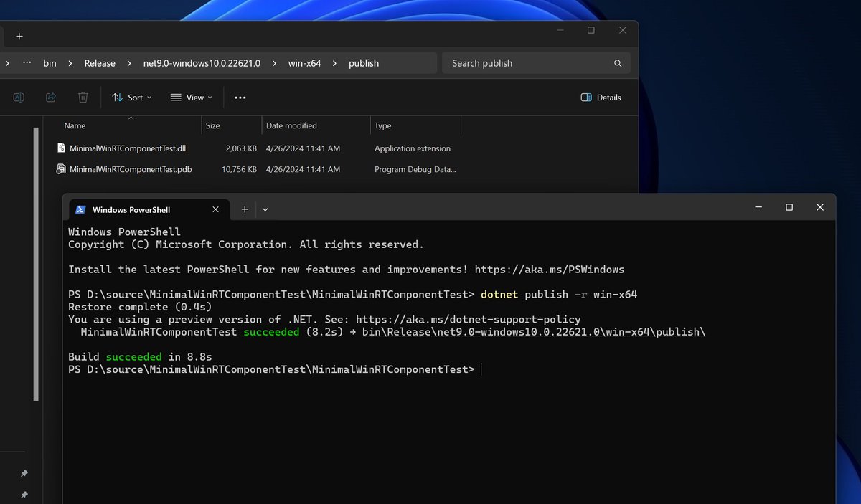Select file MinimalWinRTComponentTest.dll
The width and height of the screenshot is (861, 504).
point(128,148)
